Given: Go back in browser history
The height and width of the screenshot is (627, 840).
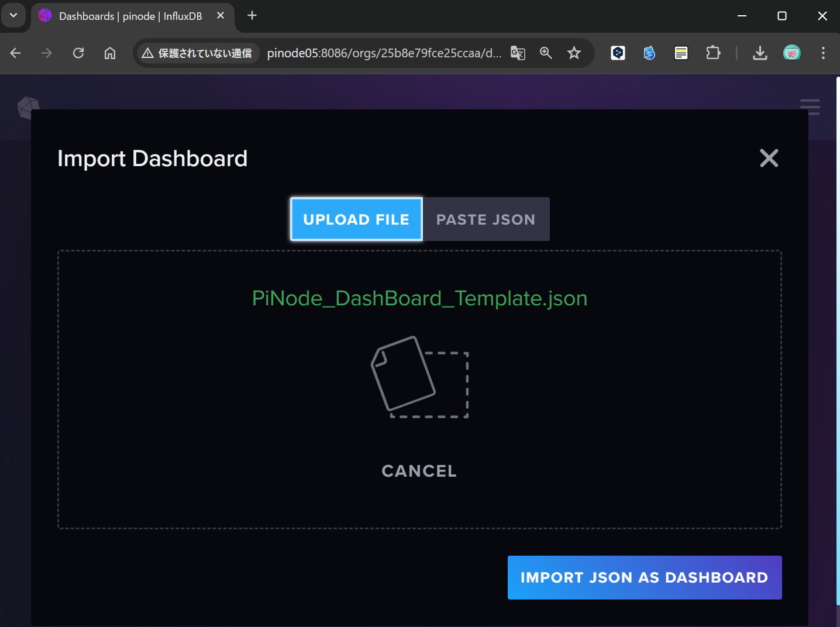Looking at the screenshot, I should click(x=16, y=53).
